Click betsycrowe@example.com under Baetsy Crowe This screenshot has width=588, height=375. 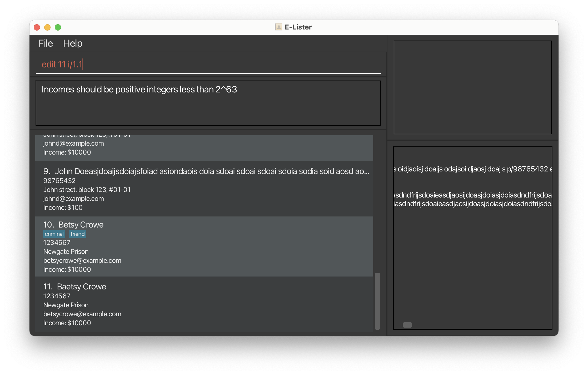click(x=82, y=314)
